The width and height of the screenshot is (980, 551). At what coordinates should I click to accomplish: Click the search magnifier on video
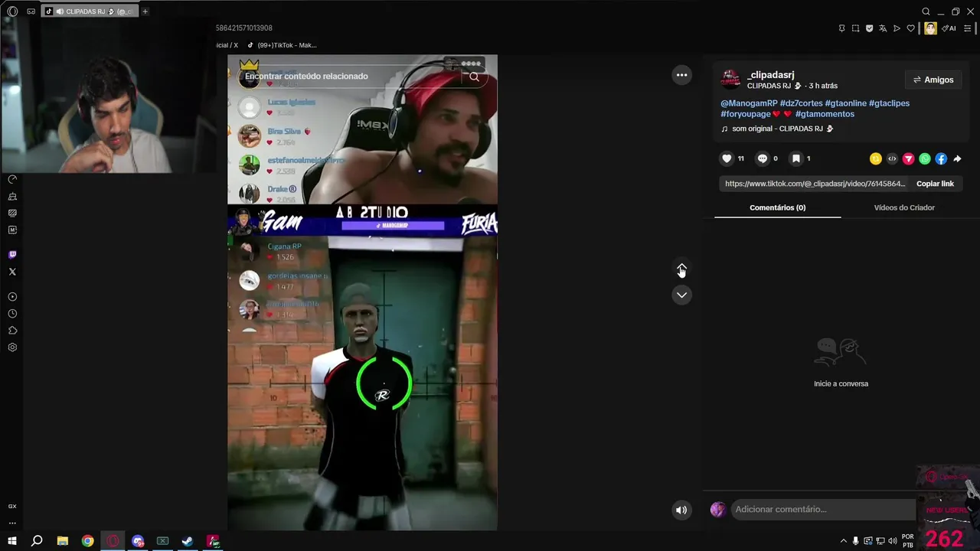(x=474, y=77)
